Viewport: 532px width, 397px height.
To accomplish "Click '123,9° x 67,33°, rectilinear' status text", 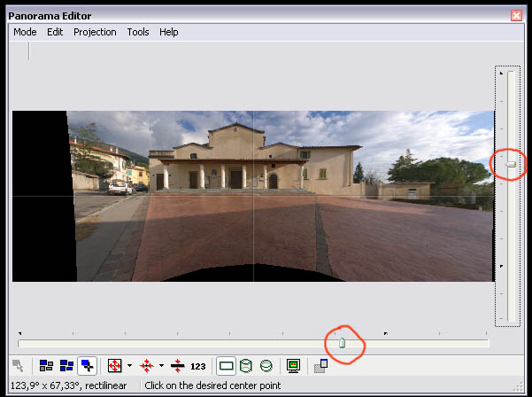I will (x=68, y=385).
